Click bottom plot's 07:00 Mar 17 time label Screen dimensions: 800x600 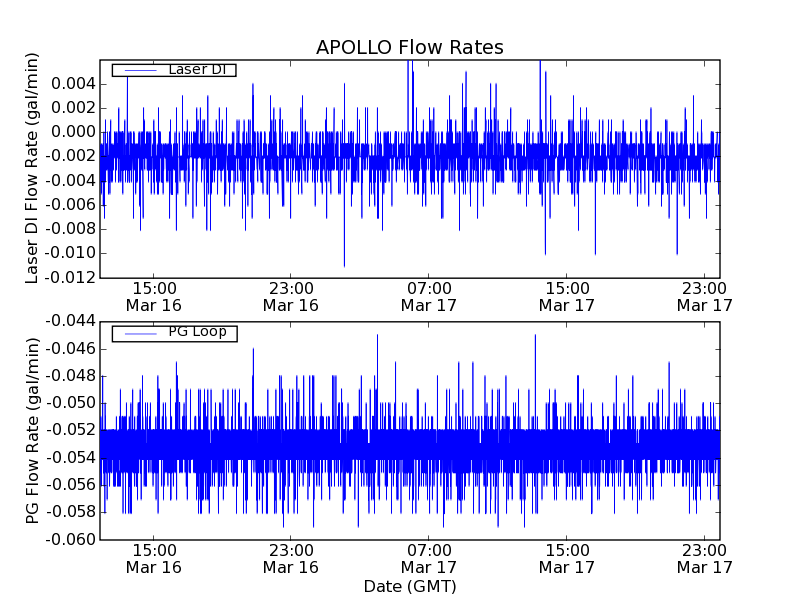pyautogui.click(x=429, y=558)
